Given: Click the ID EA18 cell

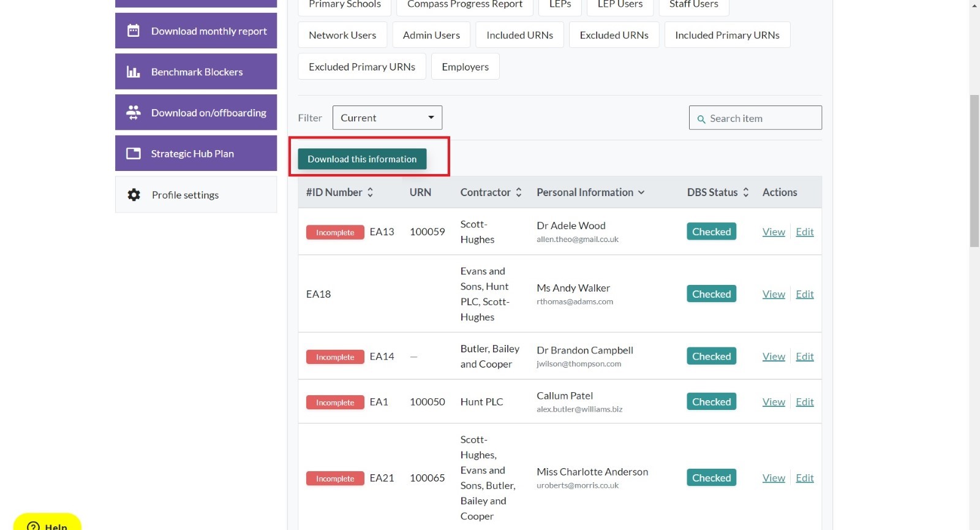Looking at the screenshot, I should coord(318,294).
